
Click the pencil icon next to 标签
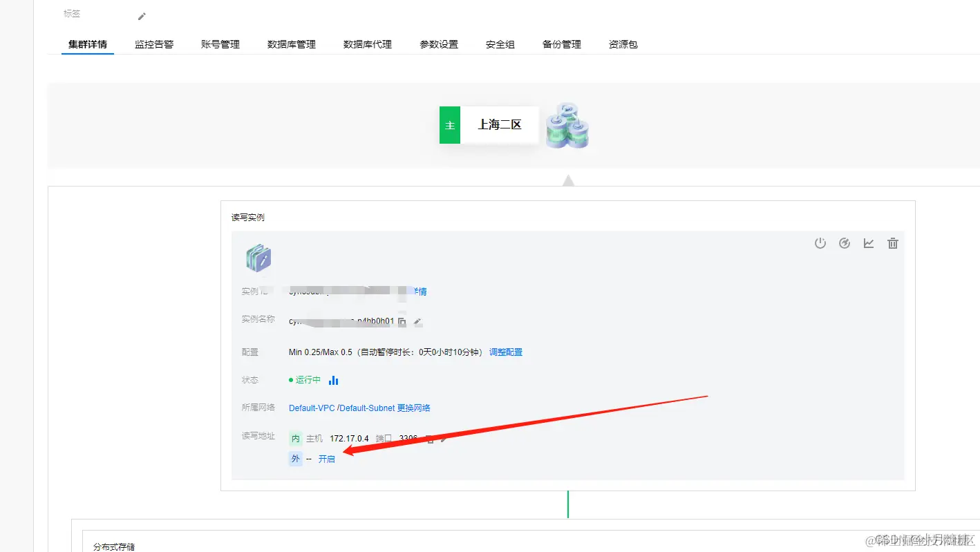[x=142, y=15]
